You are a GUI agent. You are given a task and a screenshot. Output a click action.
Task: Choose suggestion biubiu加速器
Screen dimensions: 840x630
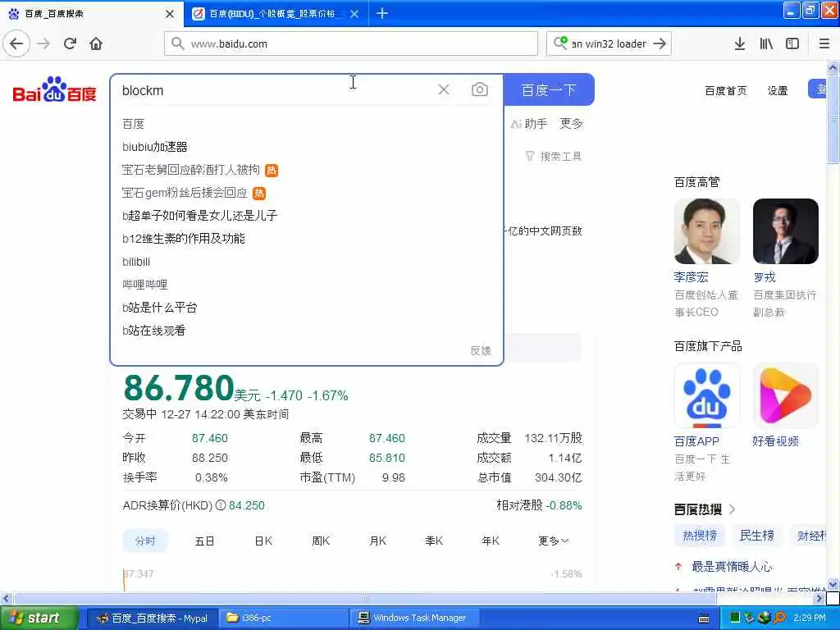click(155, 146)
